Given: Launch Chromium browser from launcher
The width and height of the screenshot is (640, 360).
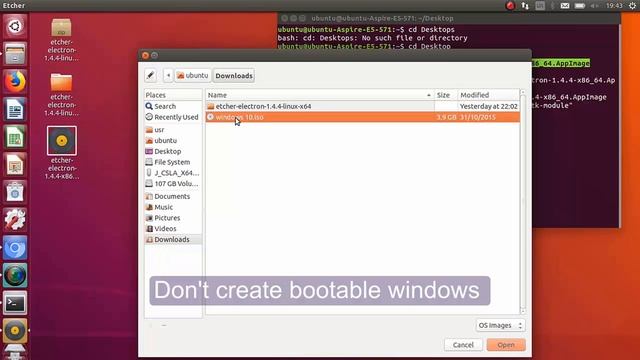Looking at the screenshot, I should 15,248.
